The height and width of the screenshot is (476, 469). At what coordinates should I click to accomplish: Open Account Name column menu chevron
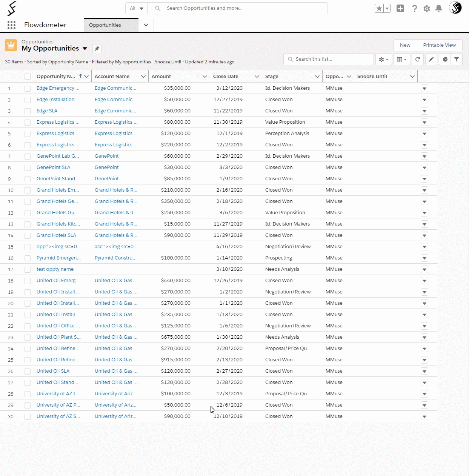[143, 77]
